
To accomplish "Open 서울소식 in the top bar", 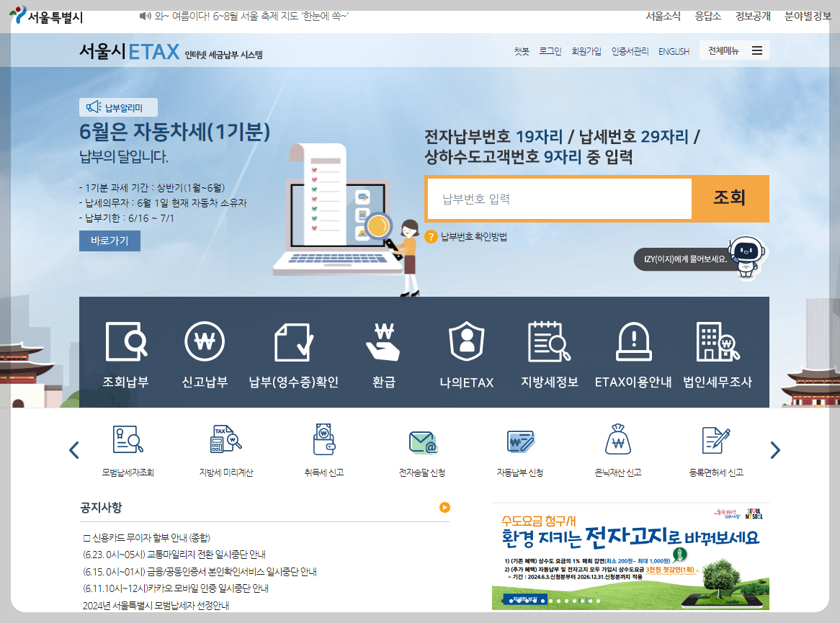I will point(663,16).
